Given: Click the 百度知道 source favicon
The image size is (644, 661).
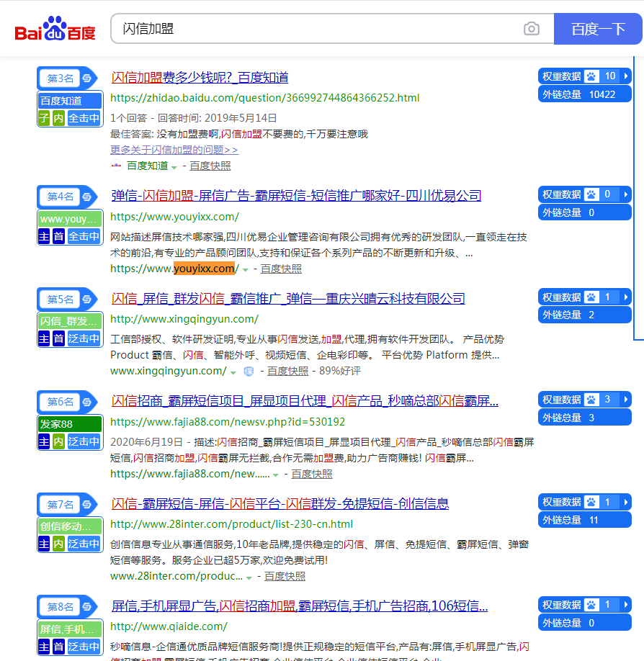Looking at the screenshot, I should tap(117, 166).
